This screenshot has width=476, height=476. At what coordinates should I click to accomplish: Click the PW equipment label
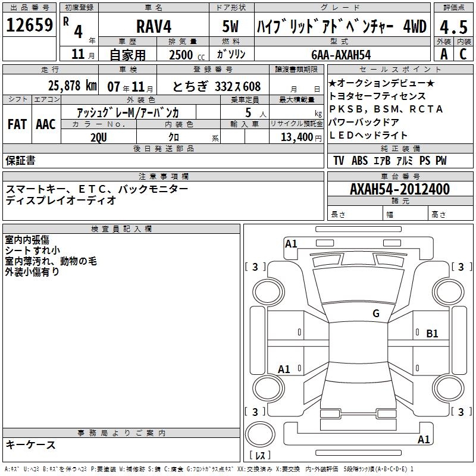pyautogui.click(x=441, y=160)
